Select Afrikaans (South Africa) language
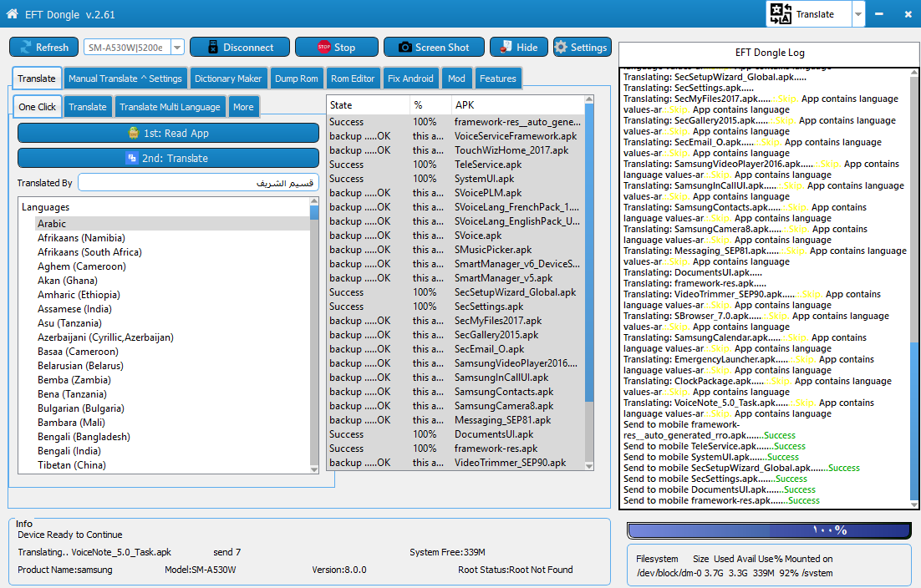 tap(89, 251)
